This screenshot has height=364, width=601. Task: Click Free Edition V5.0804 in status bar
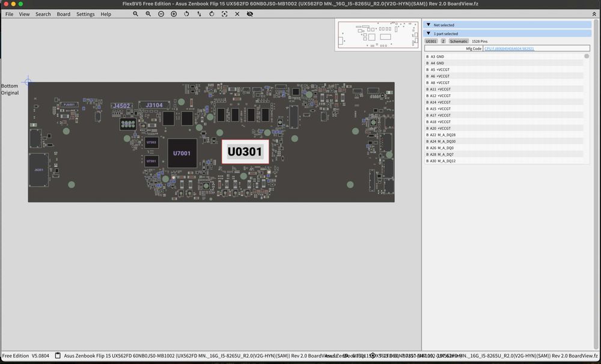pos(26,356)
